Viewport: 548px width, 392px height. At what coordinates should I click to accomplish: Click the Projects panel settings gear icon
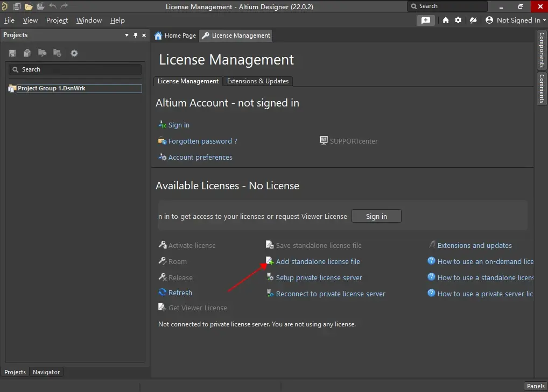click(74, 53)
